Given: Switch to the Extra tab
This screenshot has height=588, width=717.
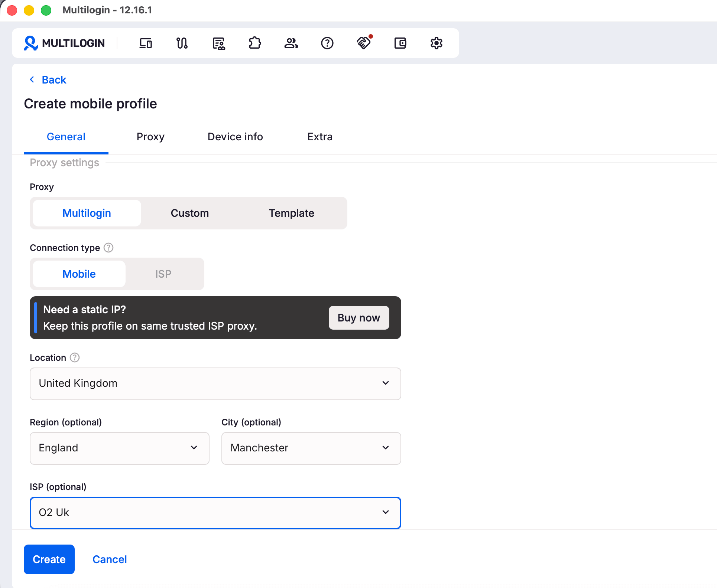Looking at the screenshot, I should (x=320, y=137).
